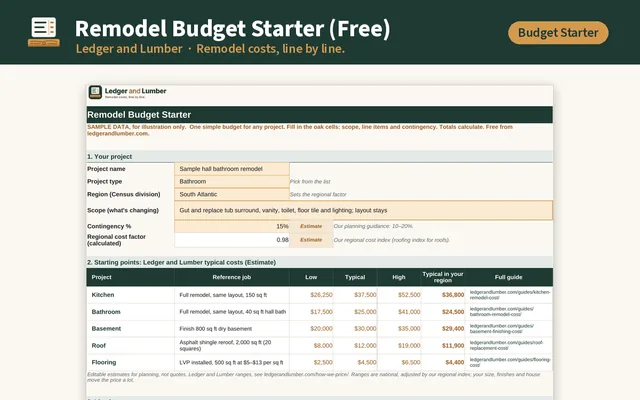Click the Kitchen low value $26,250

click(321, 295)
